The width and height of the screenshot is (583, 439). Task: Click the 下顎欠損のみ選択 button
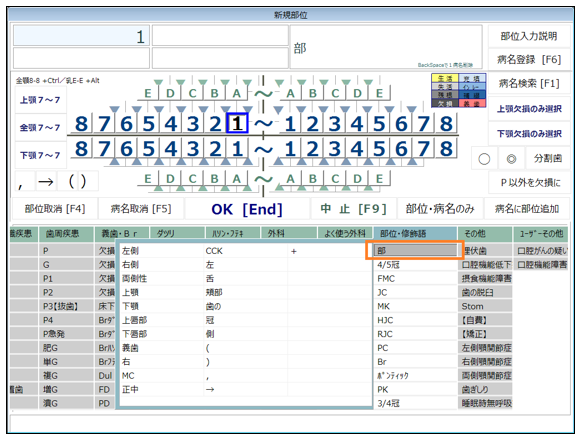[529, 133]
